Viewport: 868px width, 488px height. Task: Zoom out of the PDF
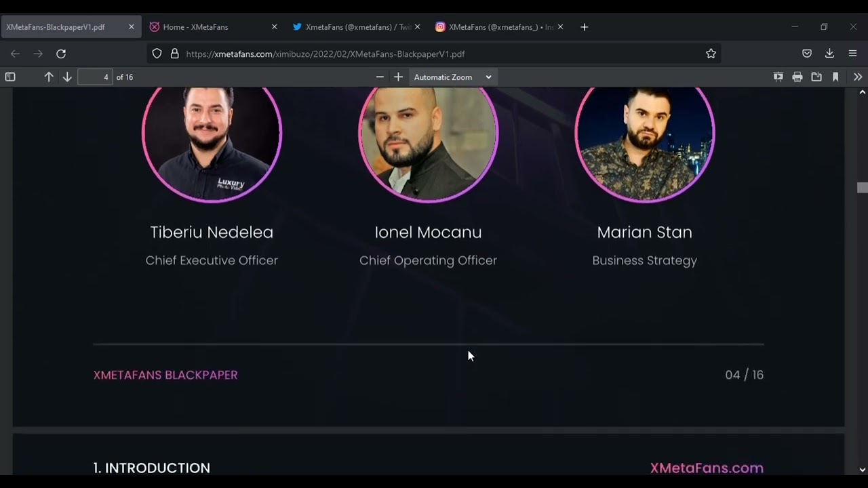tap(380, 77)
